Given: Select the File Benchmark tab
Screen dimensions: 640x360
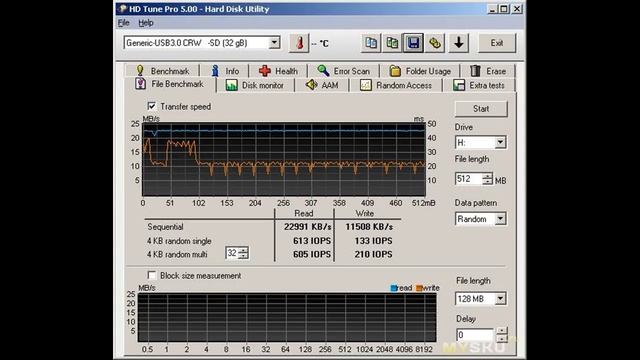Looking at the screenshot, I should (x=170, y=84).
